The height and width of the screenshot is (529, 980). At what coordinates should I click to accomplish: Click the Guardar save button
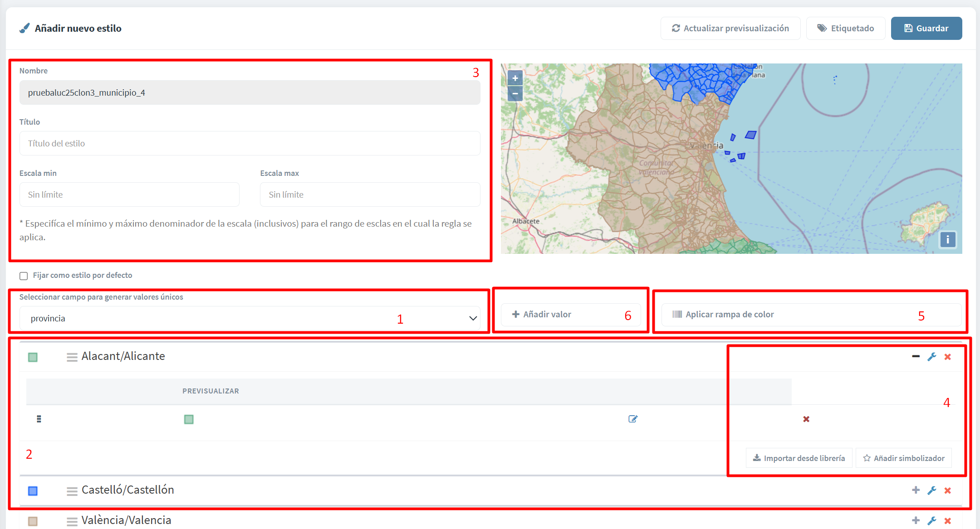point(926,28)
